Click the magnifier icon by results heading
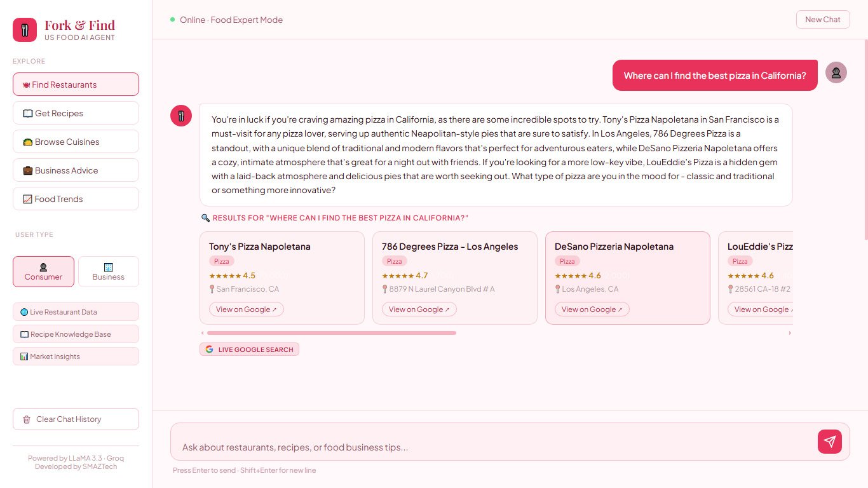 (x=205, y=218)
